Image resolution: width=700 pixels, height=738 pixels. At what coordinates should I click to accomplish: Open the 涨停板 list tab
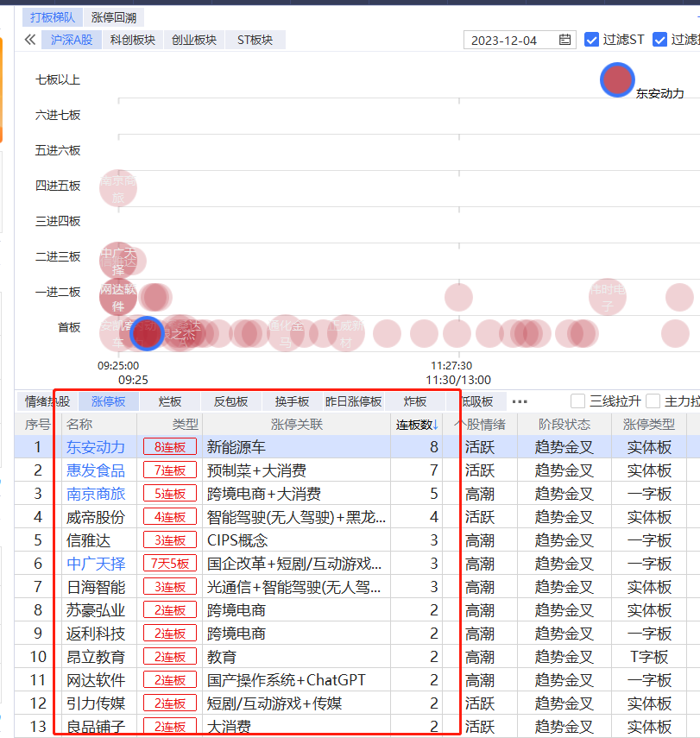click(108, 401)
